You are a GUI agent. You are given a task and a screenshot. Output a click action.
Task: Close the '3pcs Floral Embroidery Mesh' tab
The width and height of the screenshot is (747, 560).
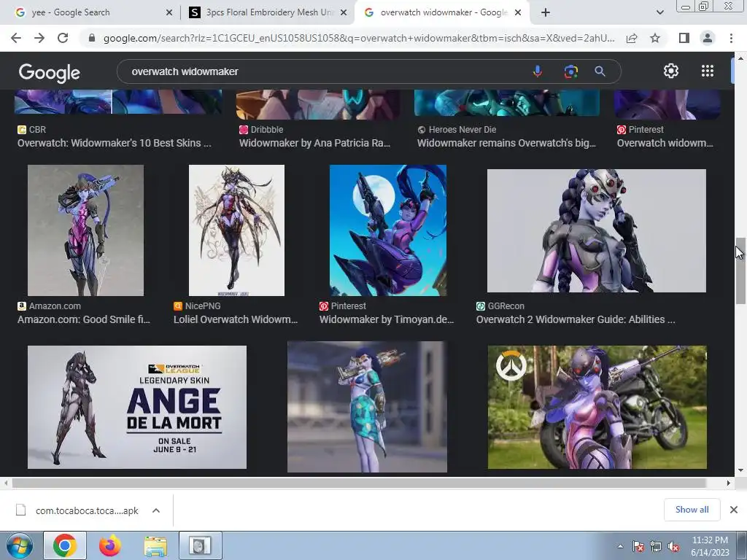344,12
